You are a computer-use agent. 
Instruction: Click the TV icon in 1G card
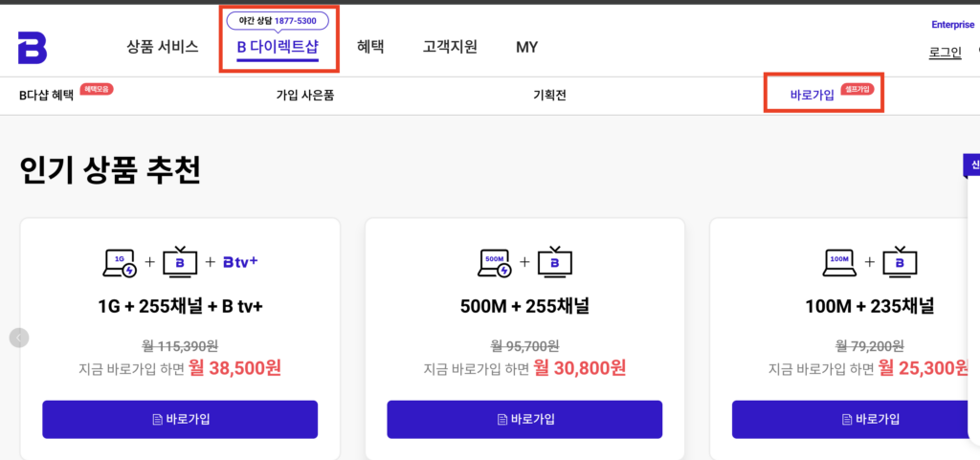pyautogui.click(x=180, y=262)
